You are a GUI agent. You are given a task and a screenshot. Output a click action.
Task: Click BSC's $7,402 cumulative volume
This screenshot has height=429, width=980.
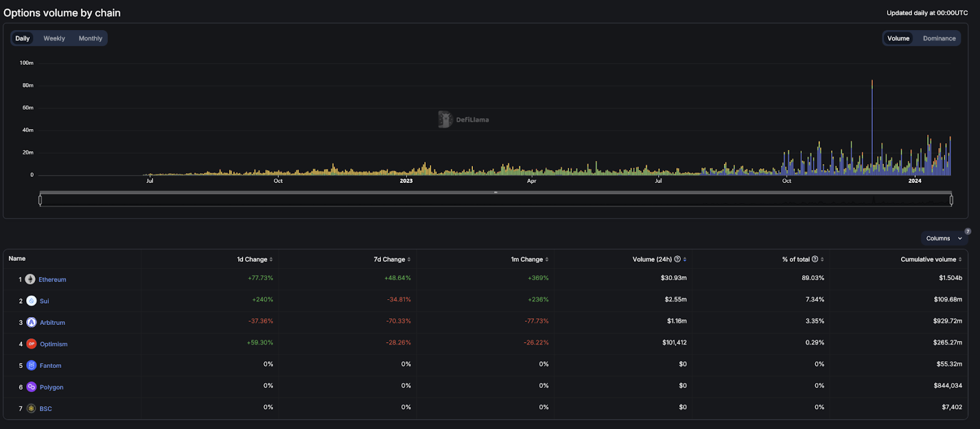952,406
